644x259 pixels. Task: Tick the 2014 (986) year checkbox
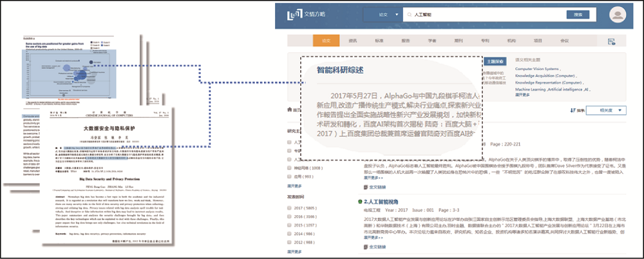pyautogui.click(x=290, y=233)
